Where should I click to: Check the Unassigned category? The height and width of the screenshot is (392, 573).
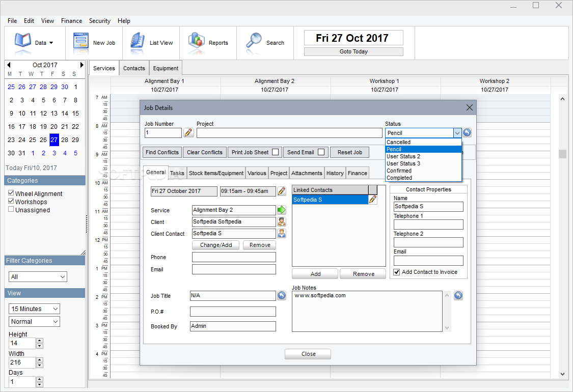tap(11, 209)
